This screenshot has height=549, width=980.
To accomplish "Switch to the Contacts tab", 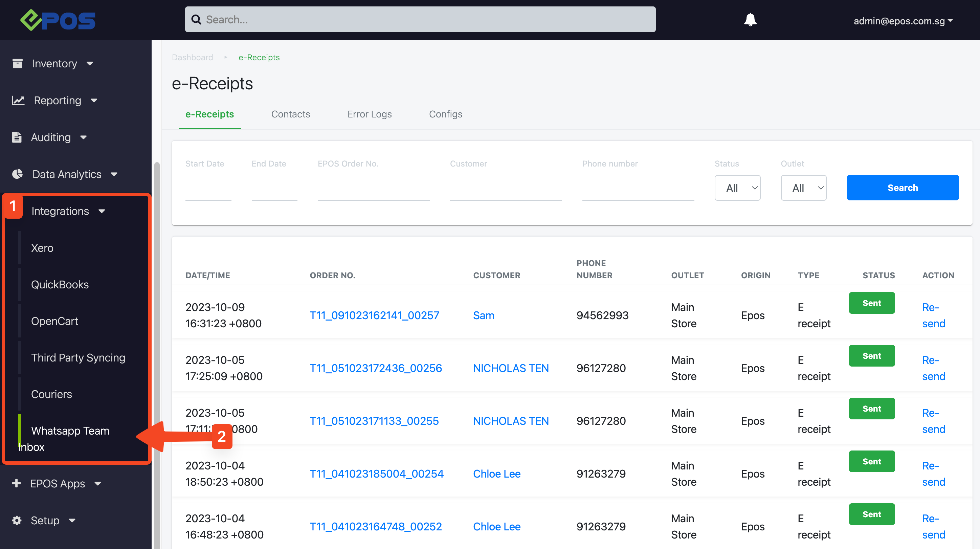I will click(290, 114).
